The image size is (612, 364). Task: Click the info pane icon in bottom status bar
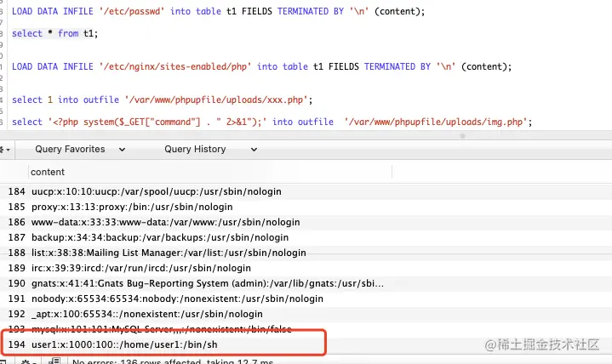(55, 361)
